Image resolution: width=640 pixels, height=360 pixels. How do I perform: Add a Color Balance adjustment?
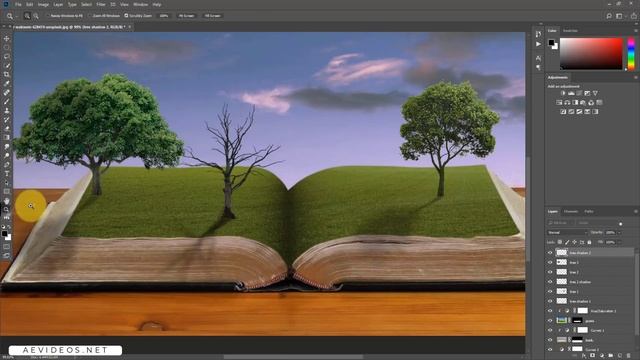pyautogui.click(x=567, y=102)
